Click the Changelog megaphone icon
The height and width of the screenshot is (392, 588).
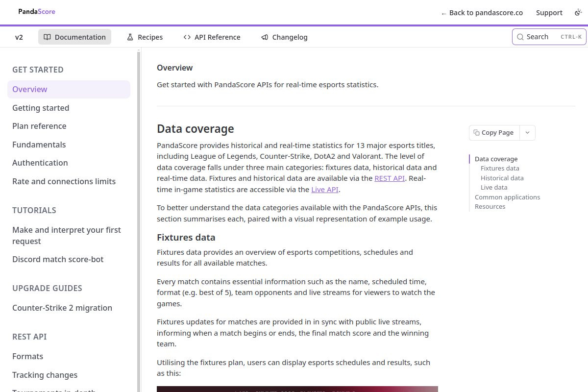point(265,37)
